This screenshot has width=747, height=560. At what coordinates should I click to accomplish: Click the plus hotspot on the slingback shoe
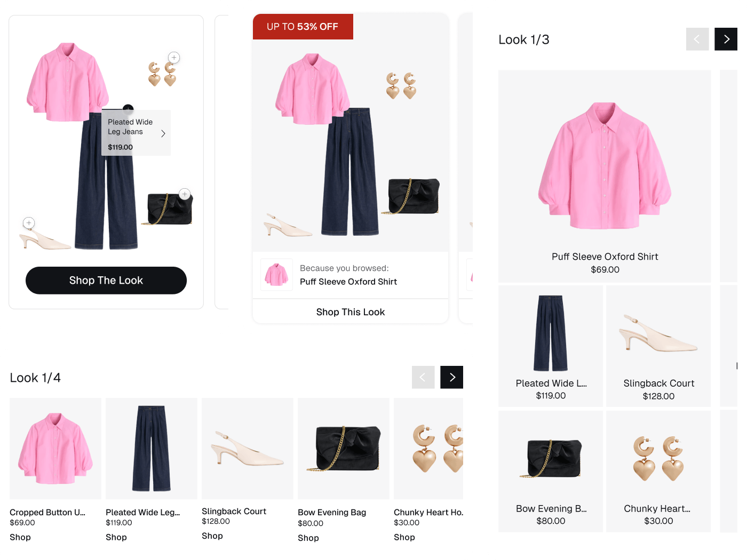click(x=29, y=223)
